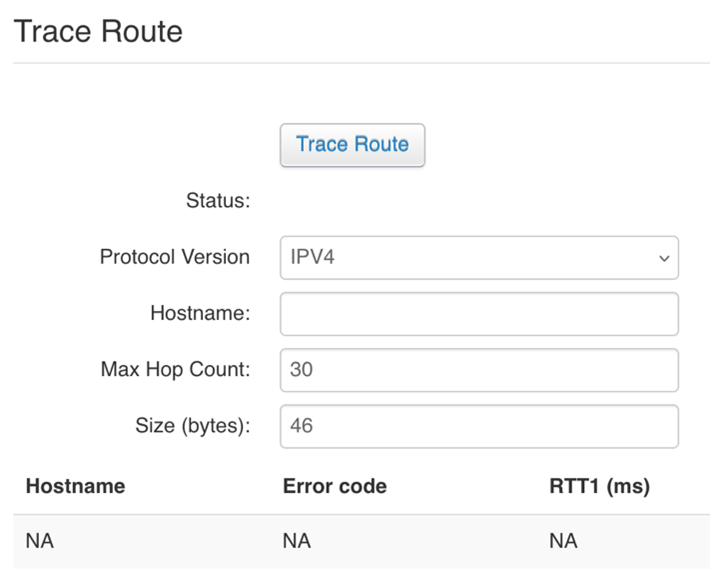Click the Trace Route button
Screen dimensions: 710x588
(x=352, y=145)
